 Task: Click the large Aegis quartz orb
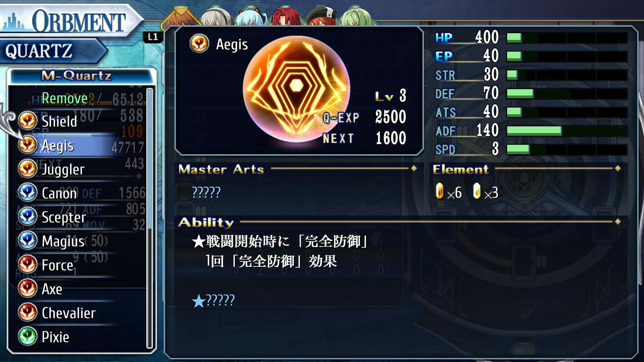click(x=297, y=89)
